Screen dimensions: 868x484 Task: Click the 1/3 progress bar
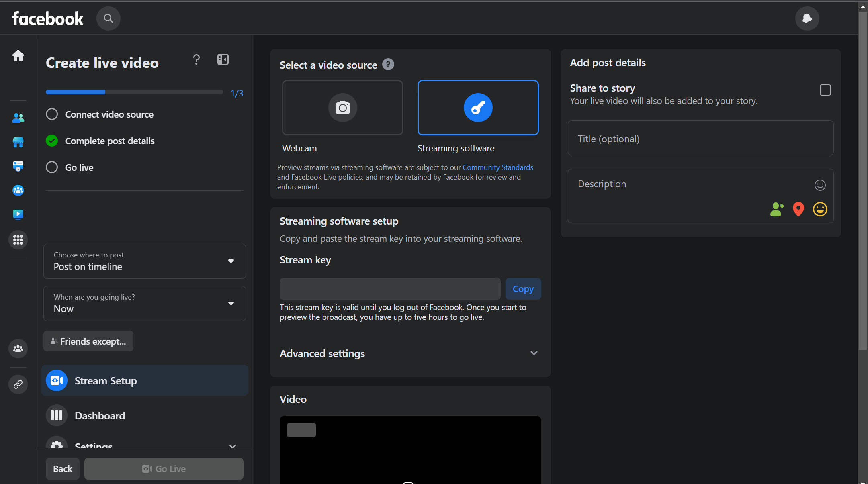(x=134, y=92)
